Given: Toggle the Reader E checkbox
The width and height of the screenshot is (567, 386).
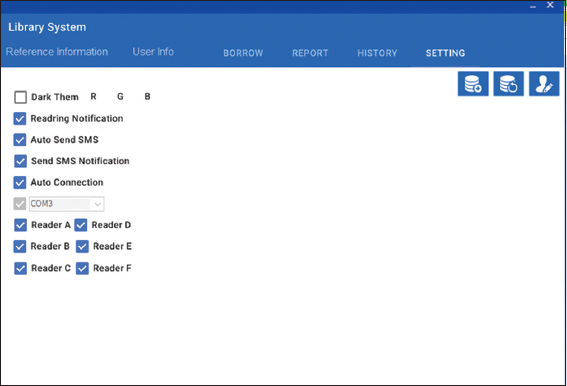Looking at the screenshot, I should tap(82, 246).
